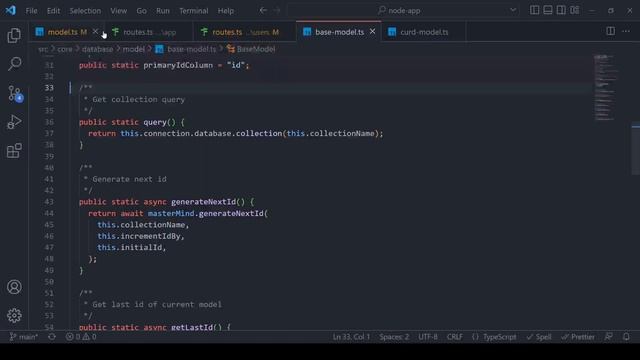640x360 pixels.
Task: Close the model.ts tab
Action: tap(95, 31)
